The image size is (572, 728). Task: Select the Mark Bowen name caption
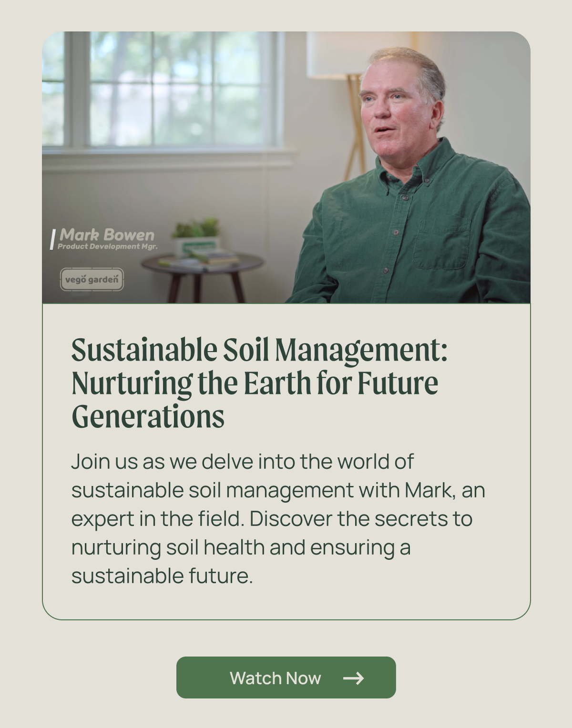click(x=107, y=234)
